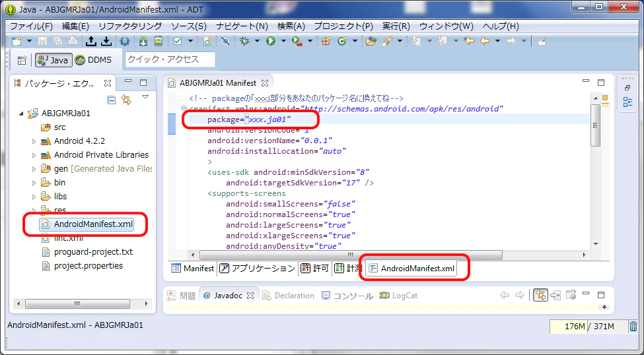Open the プロジェクト(P) menu
Screen dimensions: 644x355
pyautogui.click(x=343, y=26)
